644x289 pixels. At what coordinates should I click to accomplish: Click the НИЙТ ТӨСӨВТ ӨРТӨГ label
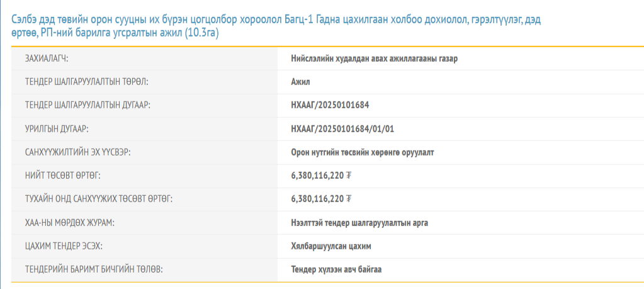[x=62, y=175]
